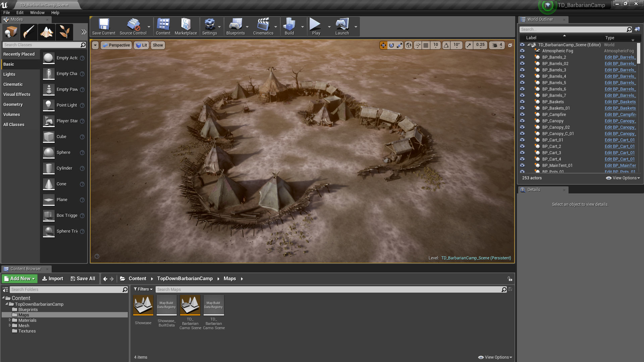644x362 pixels.
Task: Toggle grid snapping in viewport
Action: coord(426,45)
